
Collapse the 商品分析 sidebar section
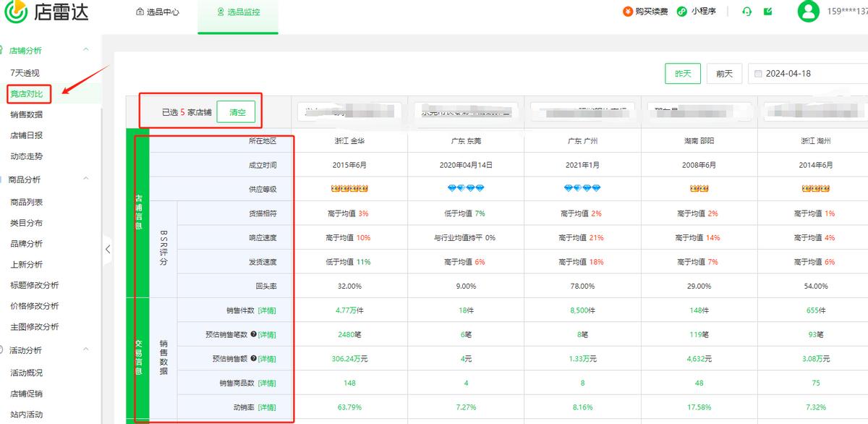(86, 179)
